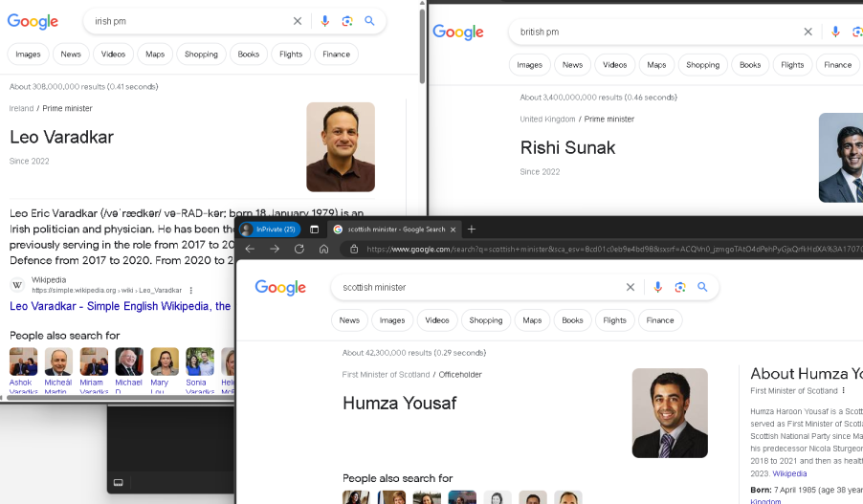Image resolution: width=863 pixels, height=504 pixels.
Task: Click 'Leo Varadkar' heading text
Action: click(x=61, y=137)
